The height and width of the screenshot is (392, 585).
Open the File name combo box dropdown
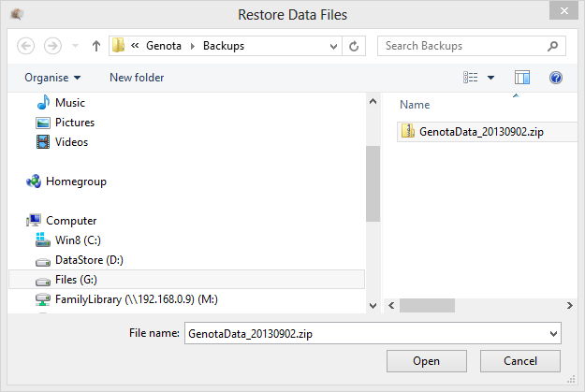tap(553, 332)
